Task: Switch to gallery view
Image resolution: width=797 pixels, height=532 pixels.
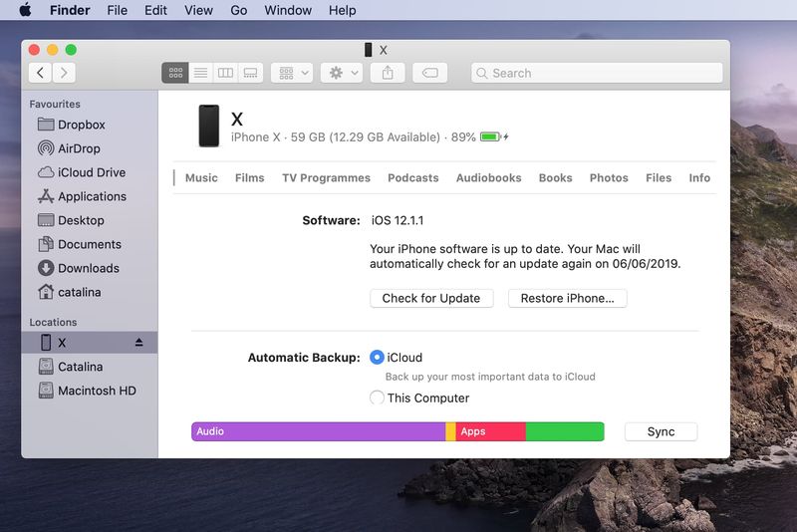Action: (250, 73)
